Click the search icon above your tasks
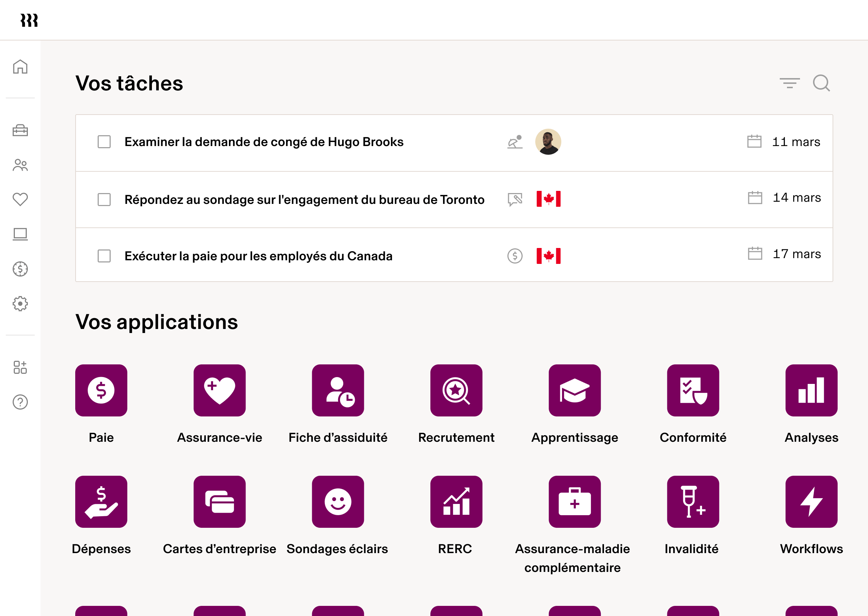Viewport: 868px width, 616px height. point(821,83)
